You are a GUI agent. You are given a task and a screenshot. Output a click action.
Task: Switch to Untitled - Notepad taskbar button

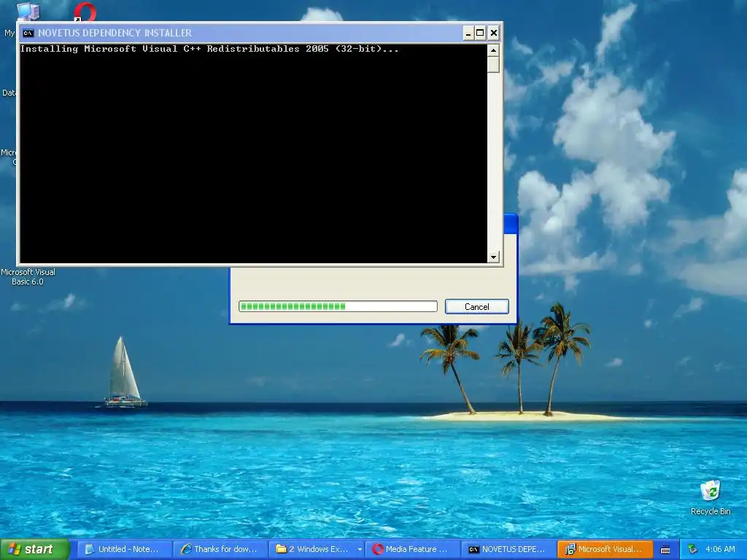pyautogui.click(x=124, y=549)
